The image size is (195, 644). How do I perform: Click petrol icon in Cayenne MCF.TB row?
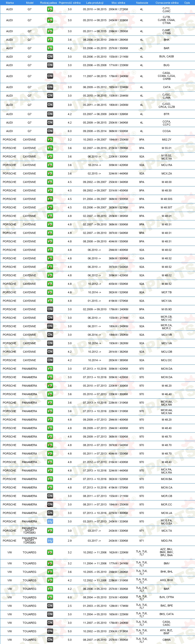[50, 292]
